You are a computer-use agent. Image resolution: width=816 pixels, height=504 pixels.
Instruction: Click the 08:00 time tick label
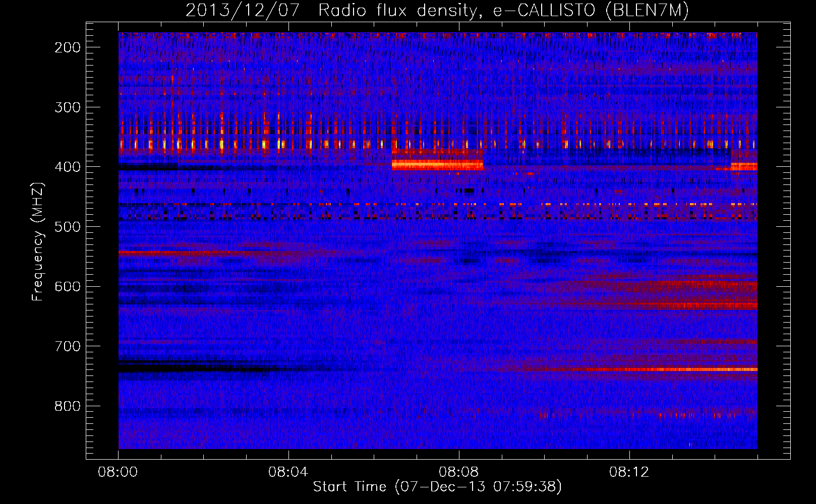pos(118,472)
